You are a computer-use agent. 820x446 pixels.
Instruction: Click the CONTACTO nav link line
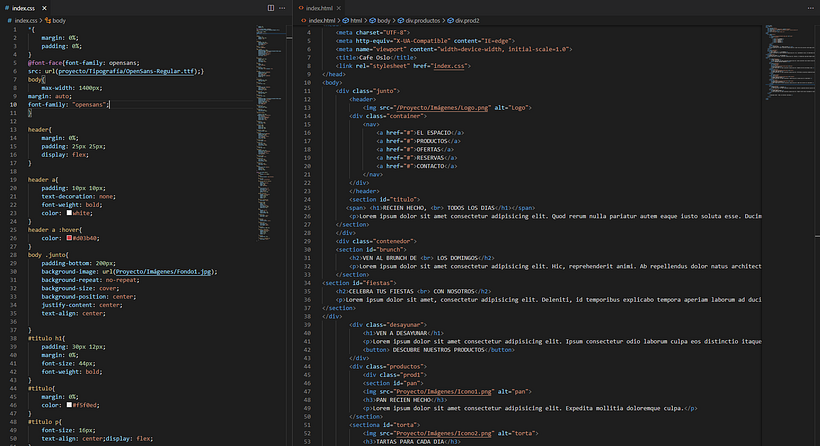417,166
